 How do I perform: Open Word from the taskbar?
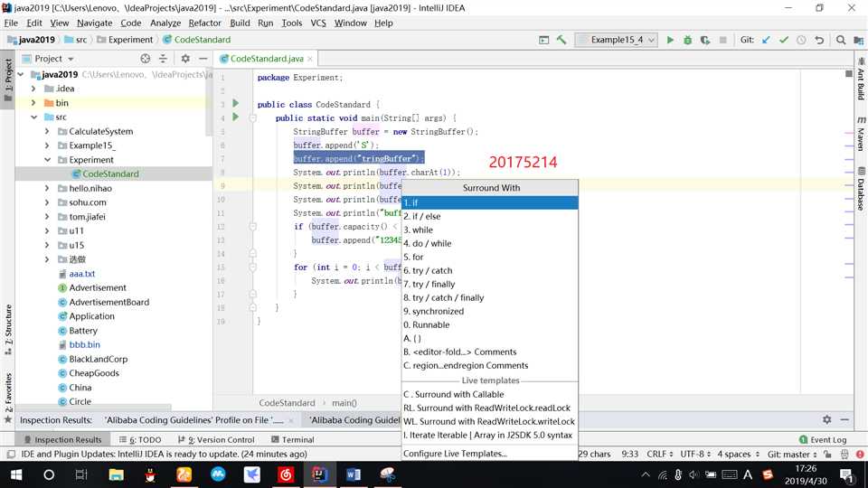354,474
